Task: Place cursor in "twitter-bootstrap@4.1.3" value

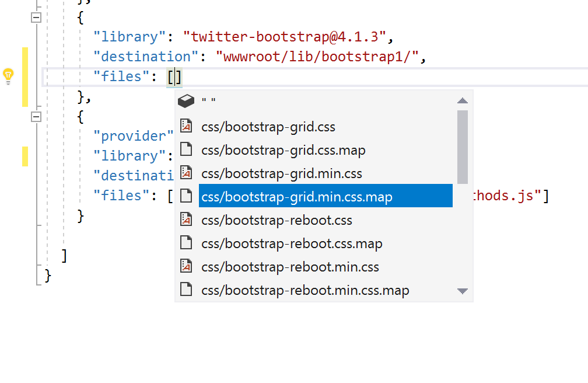Action: pyautogui.click(x=284, y=37)
